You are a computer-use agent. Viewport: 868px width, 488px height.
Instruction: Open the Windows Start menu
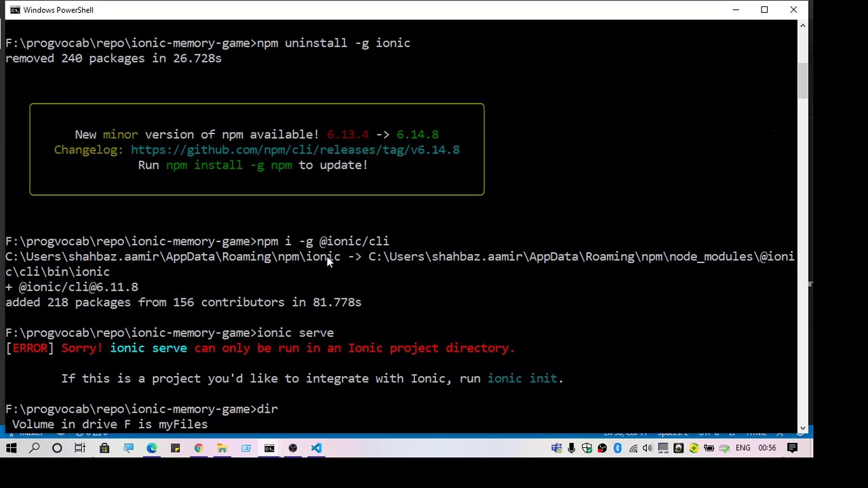11,448
